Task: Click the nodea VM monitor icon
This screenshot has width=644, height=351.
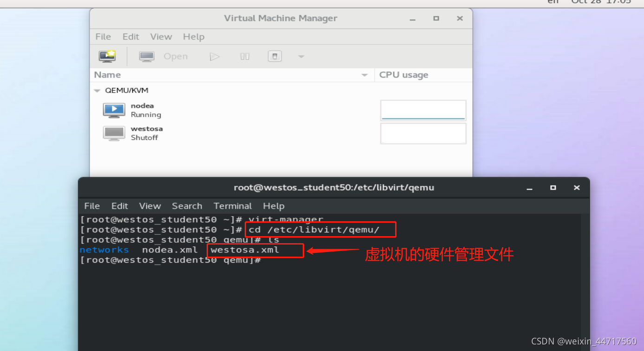Action: 114,110
